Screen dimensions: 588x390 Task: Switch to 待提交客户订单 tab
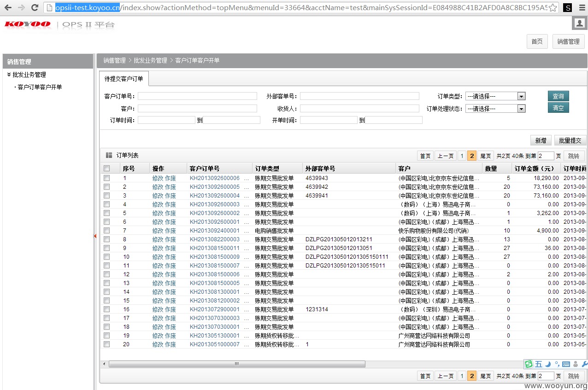(x=124, y=79)
